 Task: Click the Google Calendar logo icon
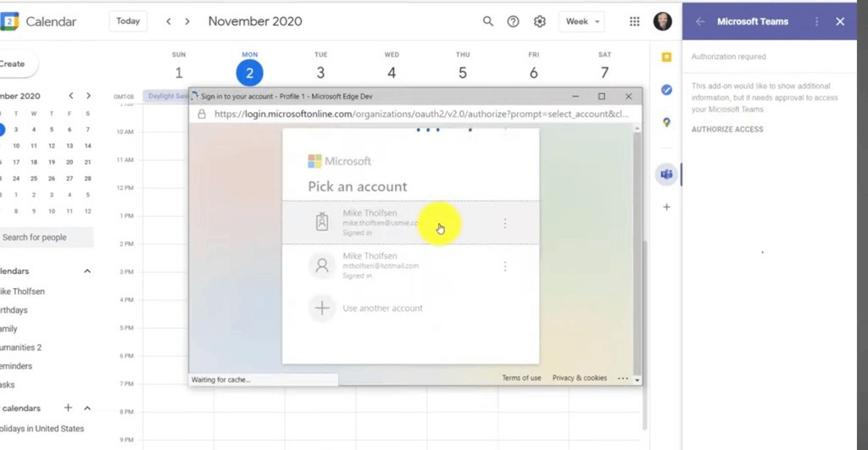click(9, 21)
